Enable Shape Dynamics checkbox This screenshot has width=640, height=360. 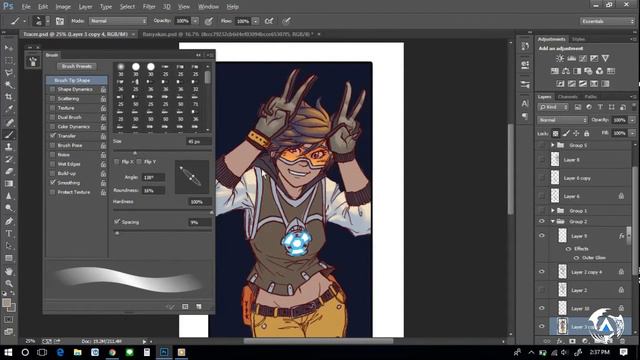click(52, 89)
